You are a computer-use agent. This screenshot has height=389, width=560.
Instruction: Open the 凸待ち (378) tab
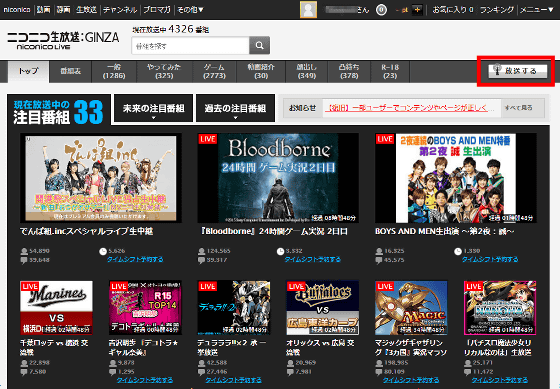(x=349, y=71)
